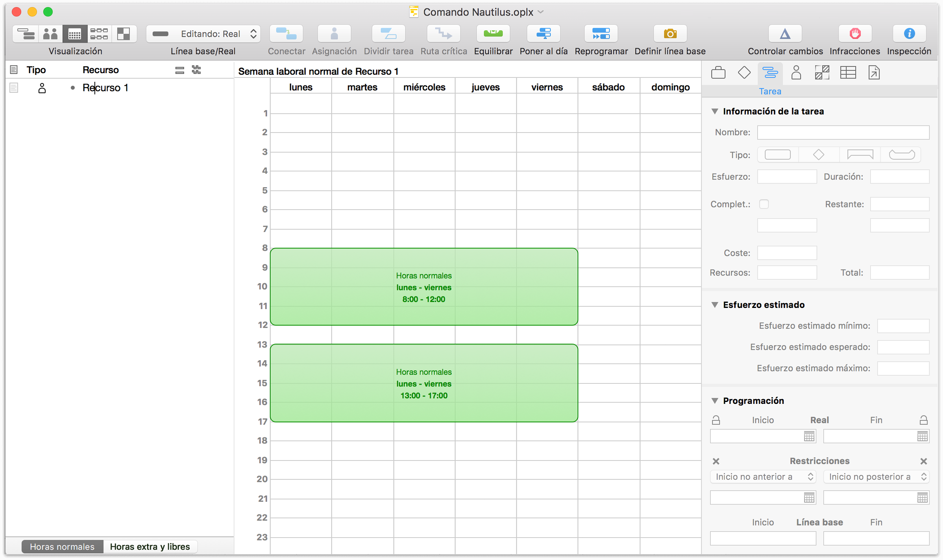Image resolution: width=943 pixels, height=560 pixels.
Task: Open the Infracciones panel icon
Action: click(x=854, y=33)
